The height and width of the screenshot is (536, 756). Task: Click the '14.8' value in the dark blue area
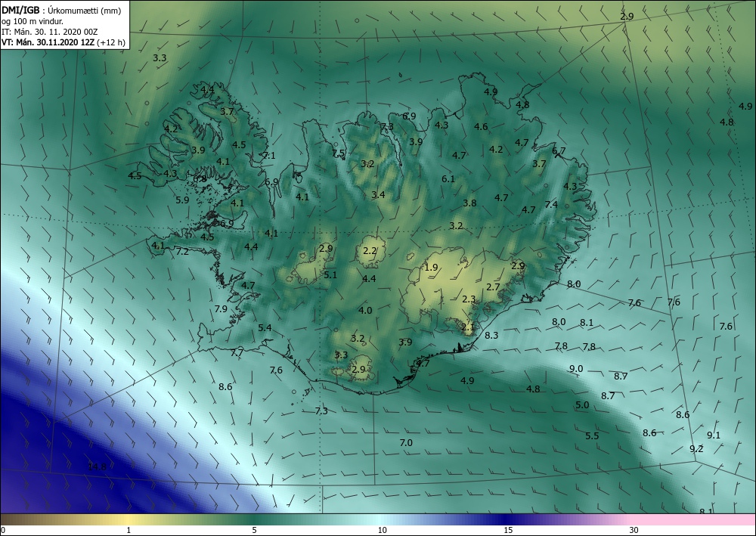pos(97,466)
